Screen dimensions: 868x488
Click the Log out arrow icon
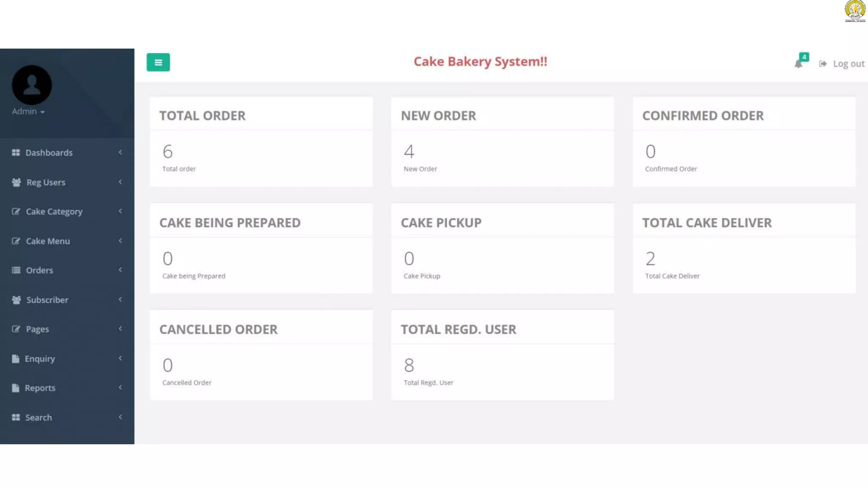tap(823, 64)
